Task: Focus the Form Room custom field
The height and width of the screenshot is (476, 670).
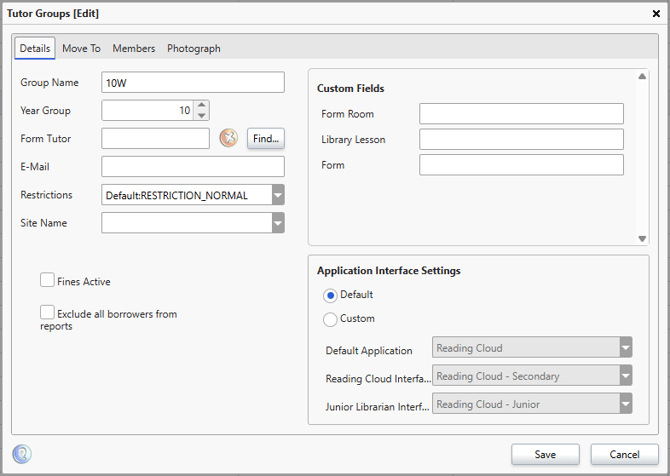Action: pos(521,114)
